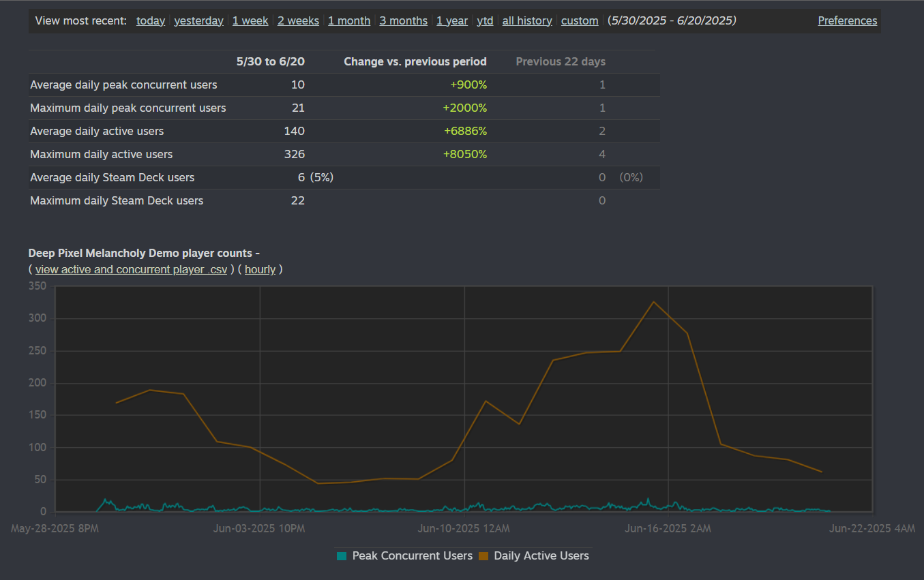Click the highest peak of Daily Active Users line
924x580 pixels.
click(x=653, y=302)
